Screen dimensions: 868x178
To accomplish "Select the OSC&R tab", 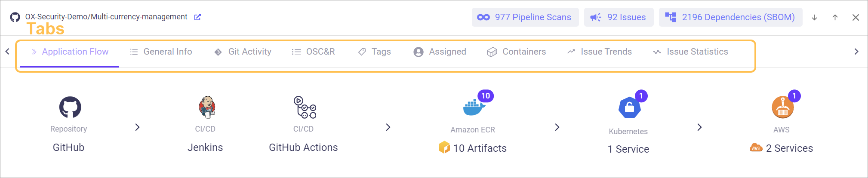I will [x=314, y=52].
